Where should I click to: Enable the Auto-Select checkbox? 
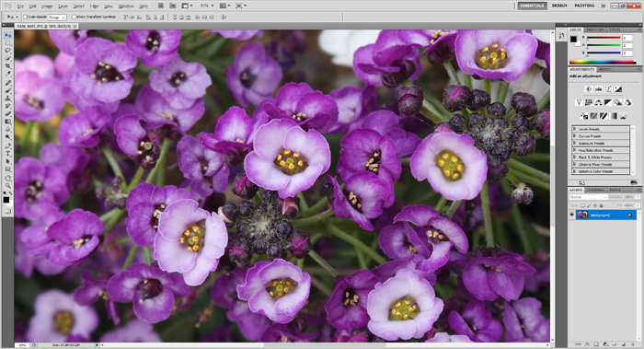(x=25, y=17)
